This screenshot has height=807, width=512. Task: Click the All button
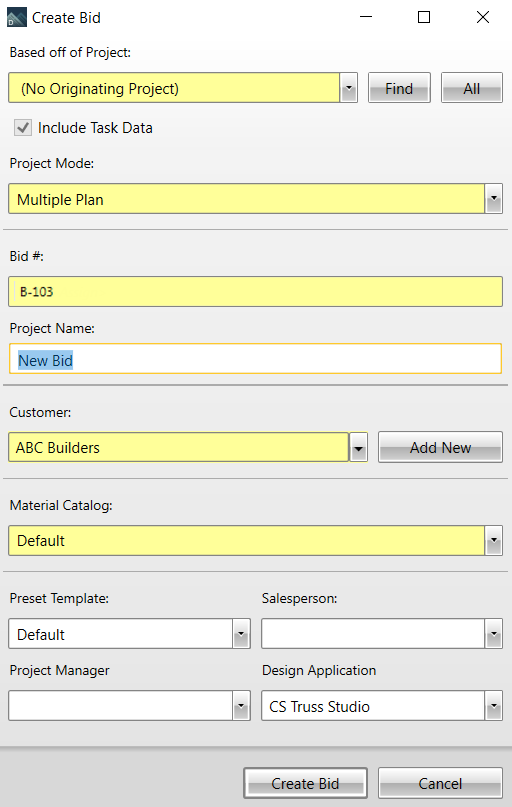[472, 88]
